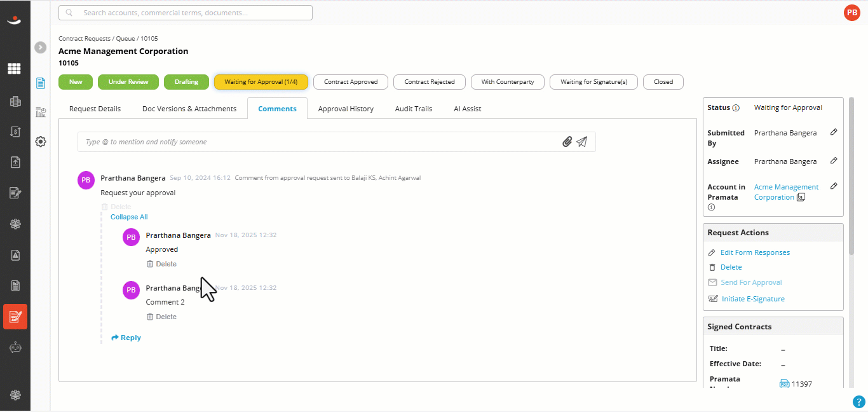Viewport: 868px width, 412px height.
Task: Click PB avatar beside Request your approval
Action: point(86,180)
